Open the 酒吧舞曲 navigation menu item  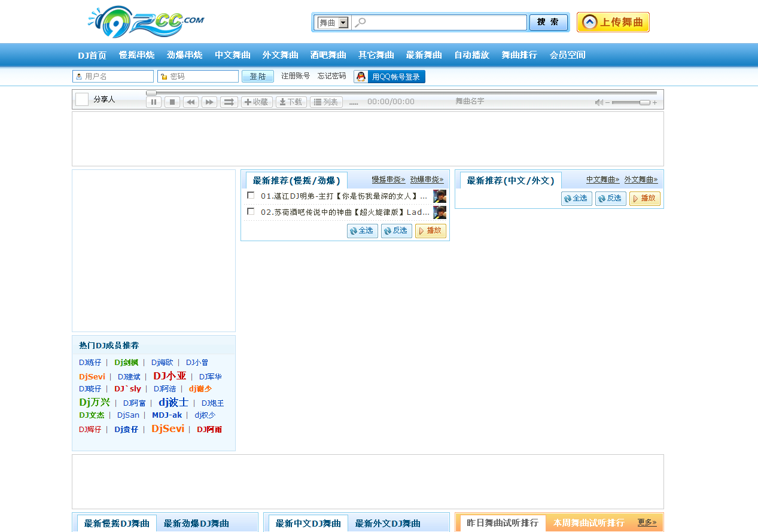click(328, 55)
